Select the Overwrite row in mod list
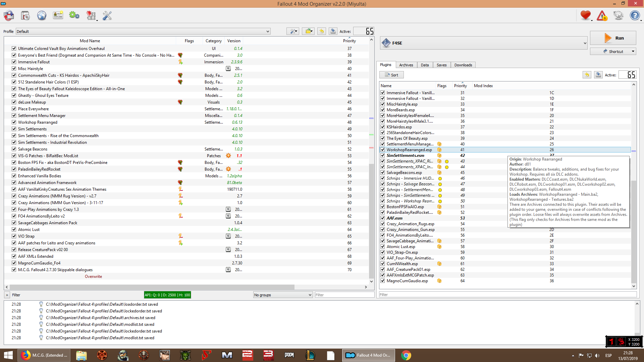644x362 pixels. pyautogui.click(x=93, y=276)
